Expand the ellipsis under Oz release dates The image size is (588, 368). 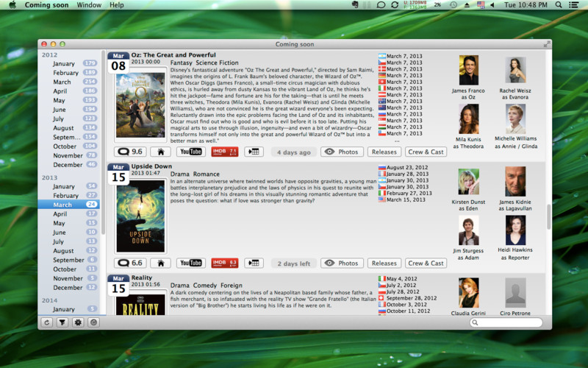pyautogui.click(x=397, y=140)
